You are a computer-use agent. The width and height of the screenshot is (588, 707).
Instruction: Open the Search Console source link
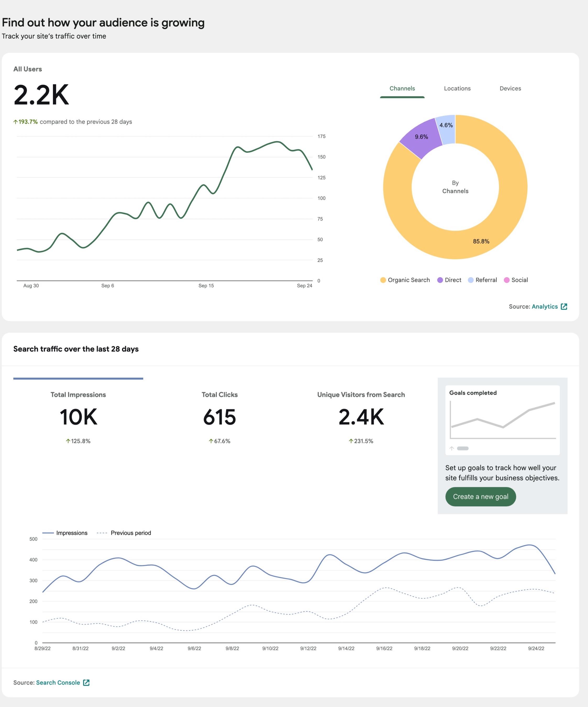(58, 682)
